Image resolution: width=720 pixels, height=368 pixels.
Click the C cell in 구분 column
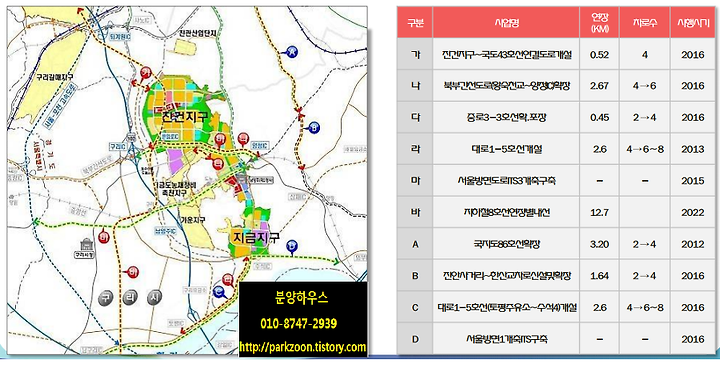click(x=415, y=307)
